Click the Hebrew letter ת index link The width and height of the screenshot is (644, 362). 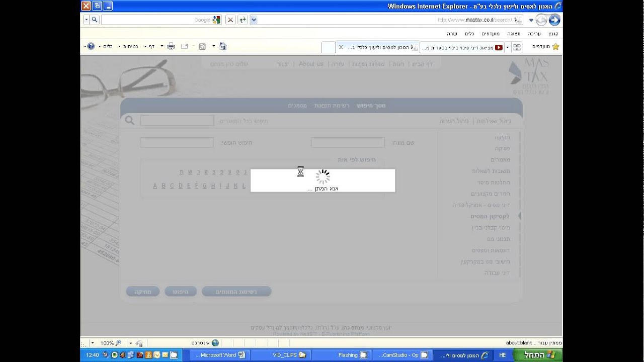point(182,171)
